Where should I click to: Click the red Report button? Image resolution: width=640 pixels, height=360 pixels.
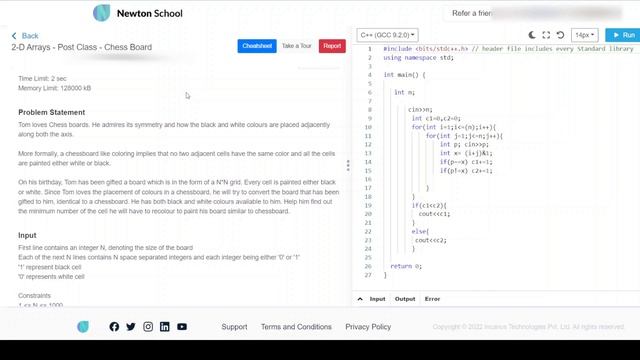(x=332, y=46)
